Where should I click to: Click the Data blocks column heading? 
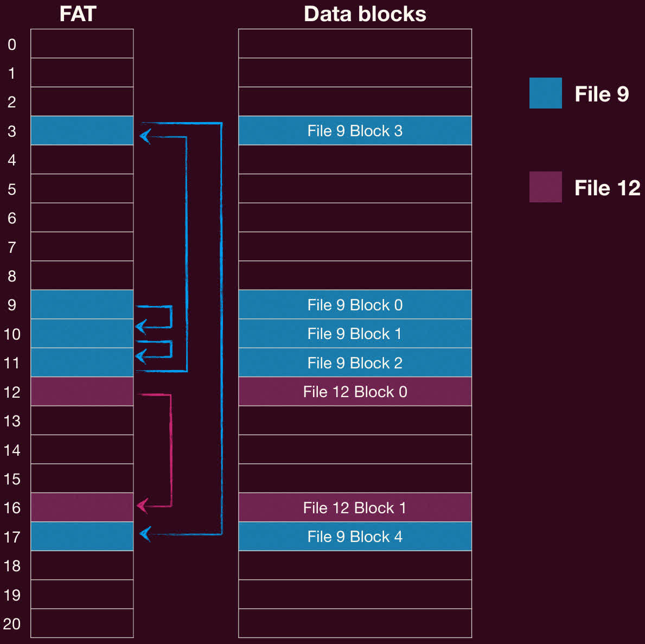pyautogui.click(x=365, y=14)
